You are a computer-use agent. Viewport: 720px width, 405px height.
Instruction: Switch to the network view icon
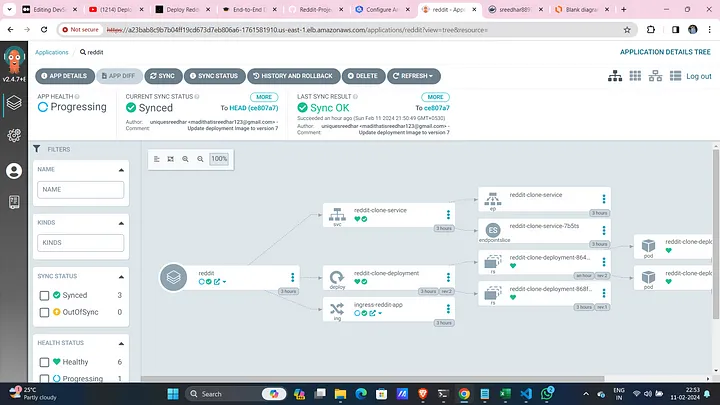click(655, 76)
